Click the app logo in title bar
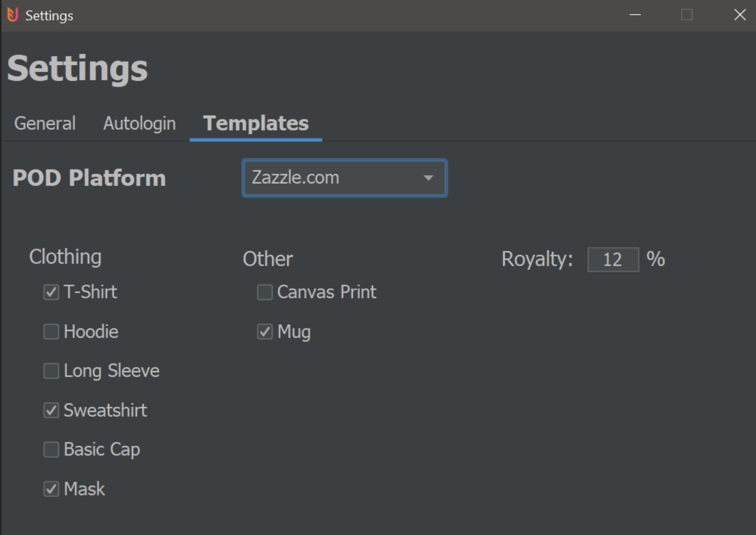The width and height of the screenshot is (756, 535). (13, 15)
